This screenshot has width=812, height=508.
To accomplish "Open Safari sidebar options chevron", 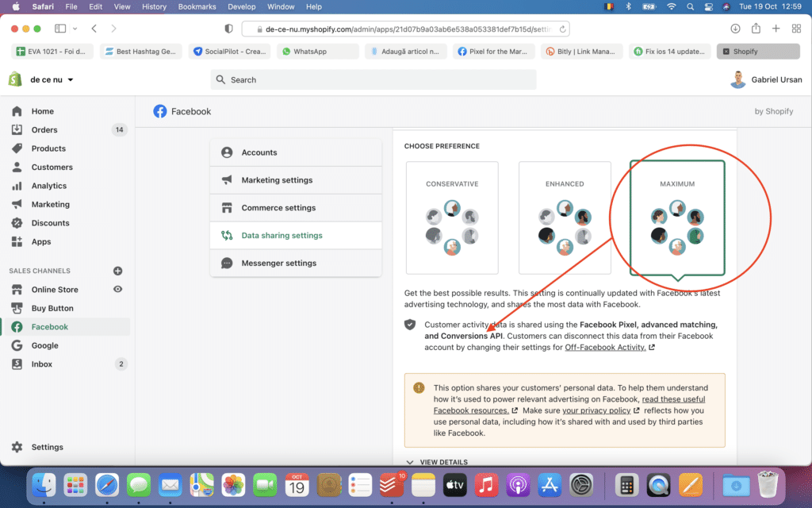I will point(75,29).
